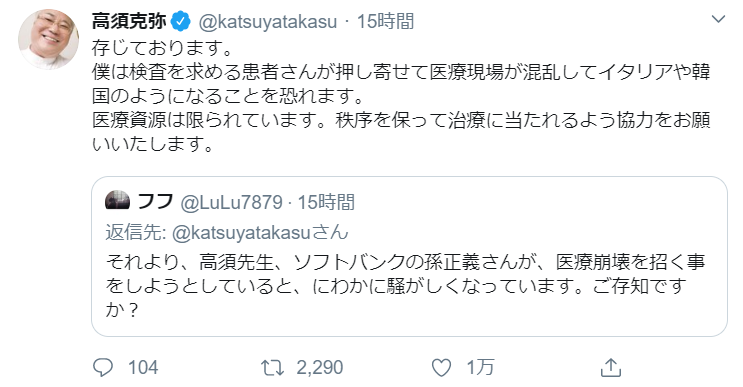Screen dimensions: 743x387
Task: Visit the @katsuyatakasu handle in header
Action: [x=267, y=22]
